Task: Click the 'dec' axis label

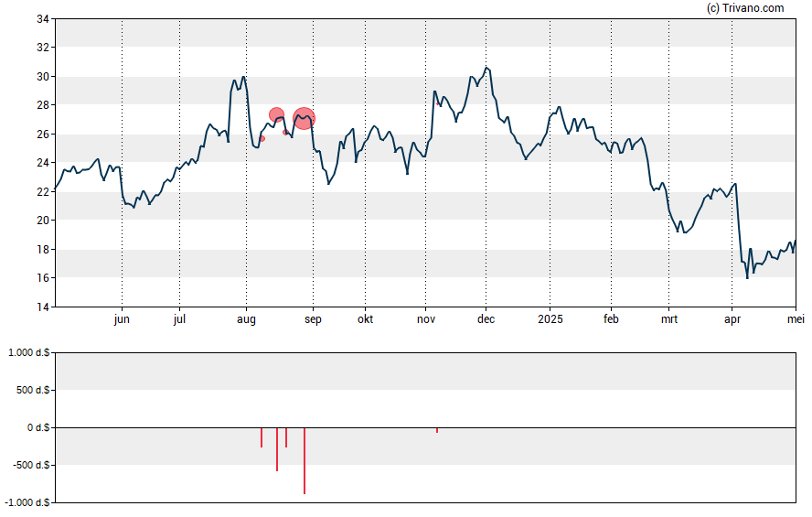Action: pos(486,319)
